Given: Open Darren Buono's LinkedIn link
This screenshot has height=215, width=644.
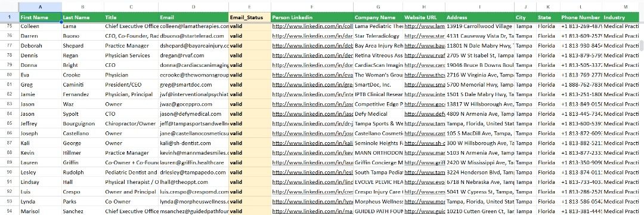Looking at the screenshot, I should [x=312, y=36].
